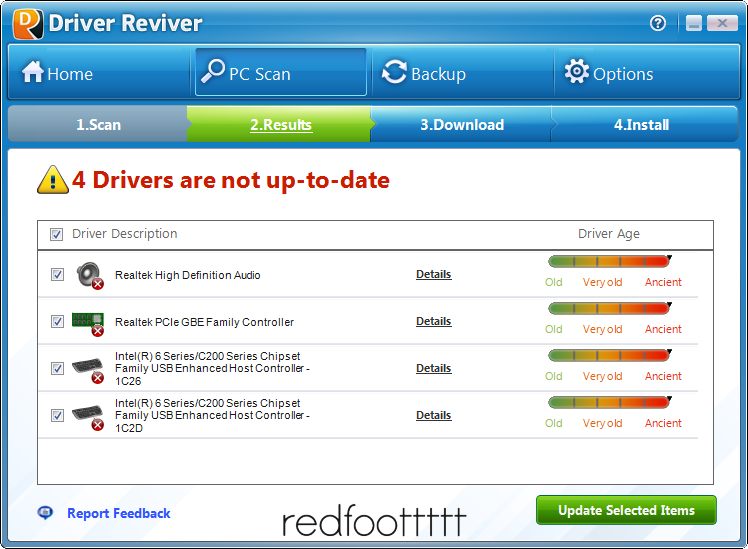748x549 pixels.
Task: Click the 1C2D controller driver age bar
Action: pos(610,402)
